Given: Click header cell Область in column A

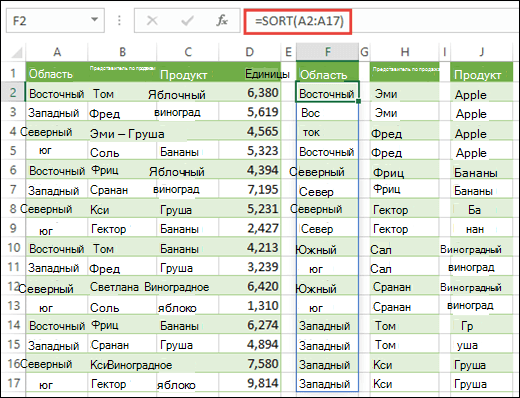Looking at the screenshot, I should [x=57, y=72].
